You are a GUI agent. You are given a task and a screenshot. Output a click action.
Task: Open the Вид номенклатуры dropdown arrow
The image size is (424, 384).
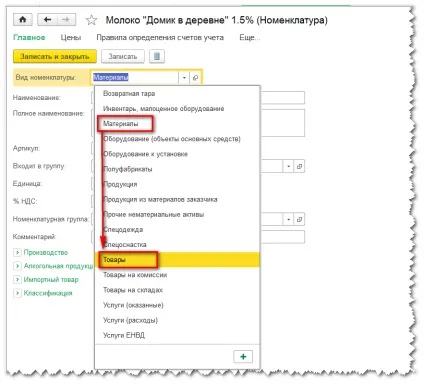coord(184,78)
